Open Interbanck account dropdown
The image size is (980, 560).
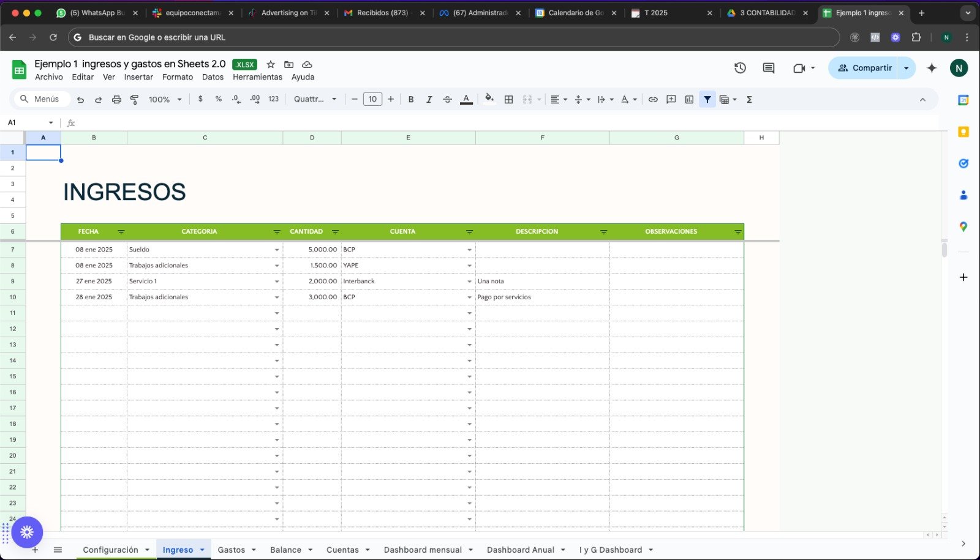click(x=469, y=282)
